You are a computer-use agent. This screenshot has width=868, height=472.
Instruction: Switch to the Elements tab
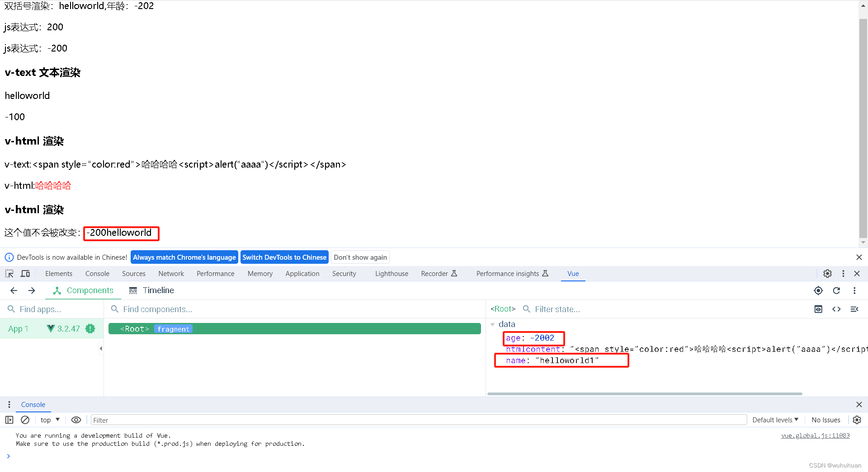tap(59, 274)
